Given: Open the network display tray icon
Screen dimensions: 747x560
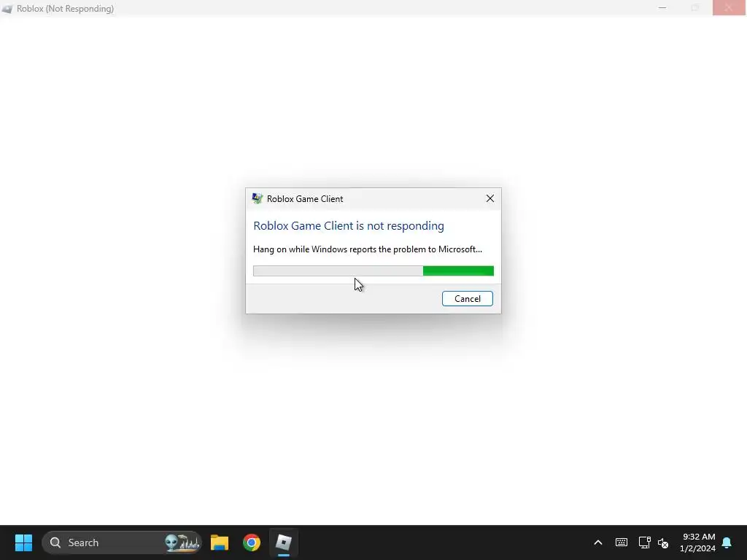Looking at the screenshot, I should click(x=644, y=542).
